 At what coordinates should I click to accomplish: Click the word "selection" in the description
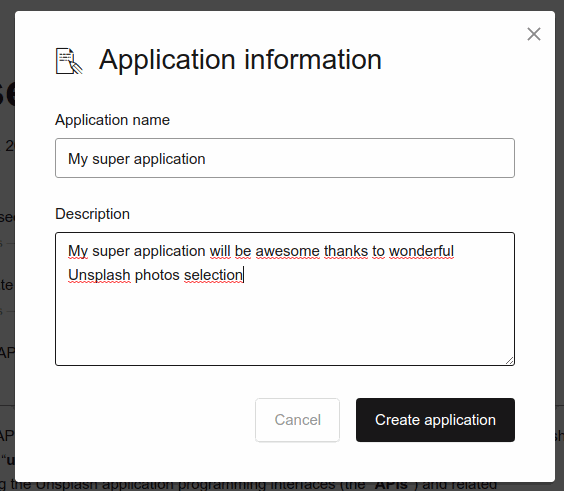[x=213, y=275]
